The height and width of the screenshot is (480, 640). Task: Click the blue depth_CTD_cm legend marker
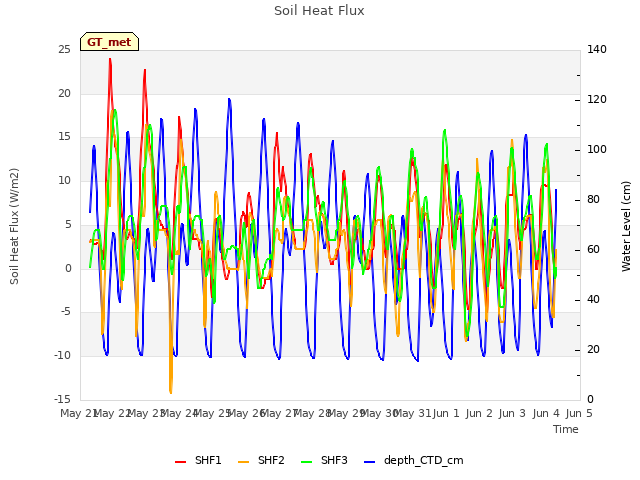point(369,462)
